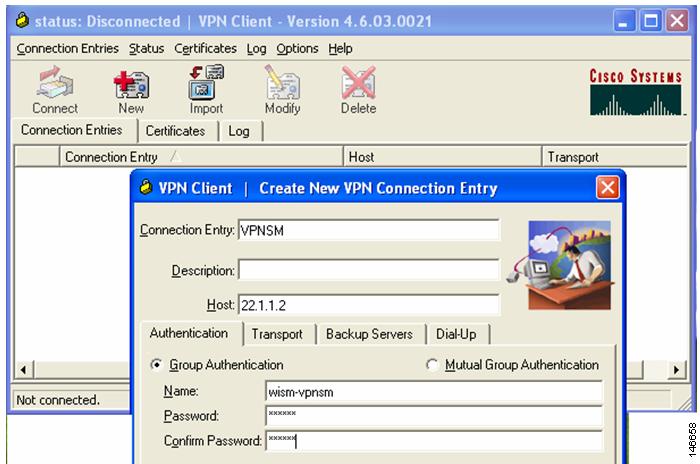Minimize the VPN Client main window
Screen dimensions: 700x464
coord(624,21)
